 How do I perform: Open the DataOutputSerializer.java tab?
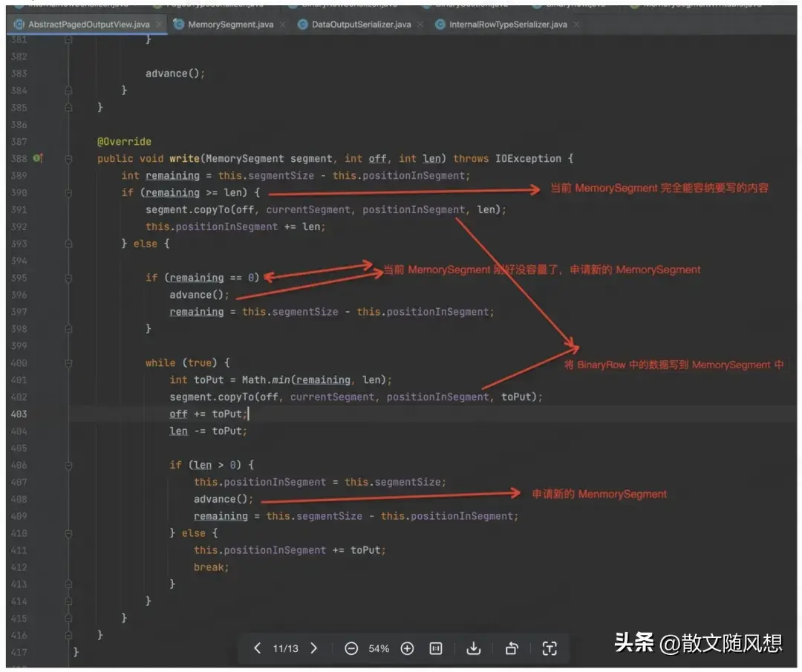(361, 25)
